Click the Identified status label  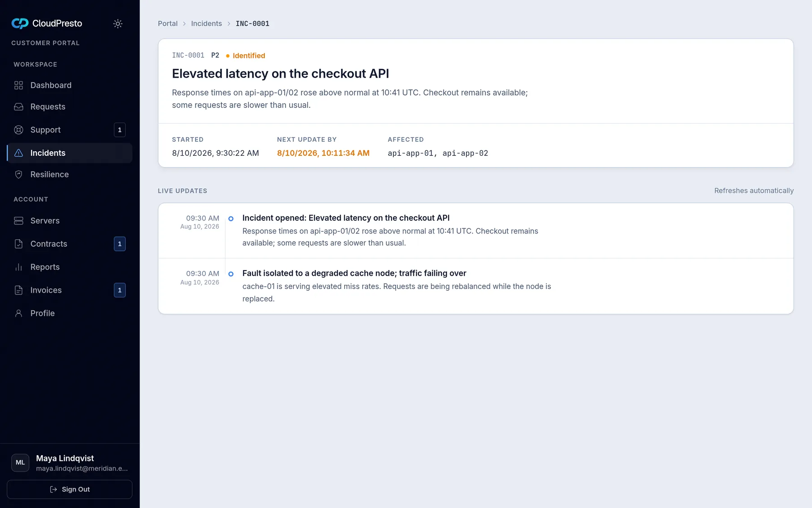click(x=249, y=56)
